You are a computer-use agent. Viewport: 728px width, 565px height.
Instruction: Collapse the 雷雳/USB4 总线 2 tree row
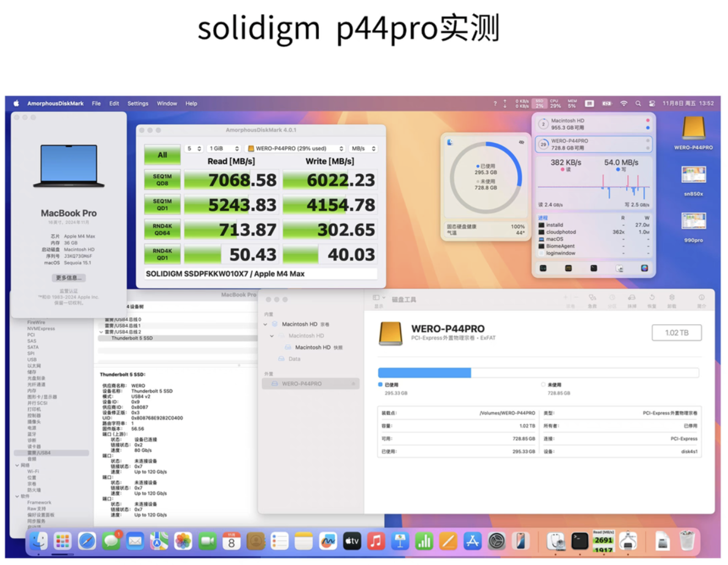click(x=101, y=332)
